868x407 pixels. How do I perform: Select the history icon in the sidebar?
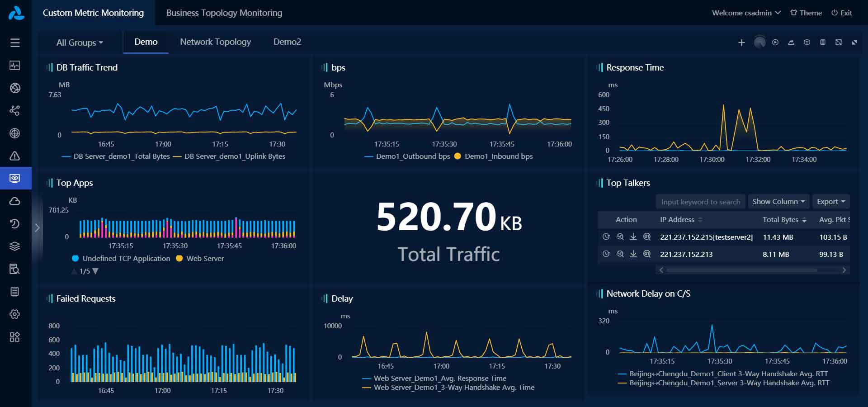click(15, 223)
